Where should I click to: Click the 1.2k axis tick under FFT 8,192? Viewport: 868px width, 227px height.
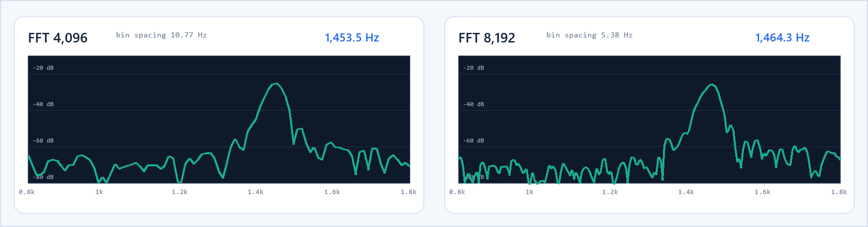click(610, 192)
